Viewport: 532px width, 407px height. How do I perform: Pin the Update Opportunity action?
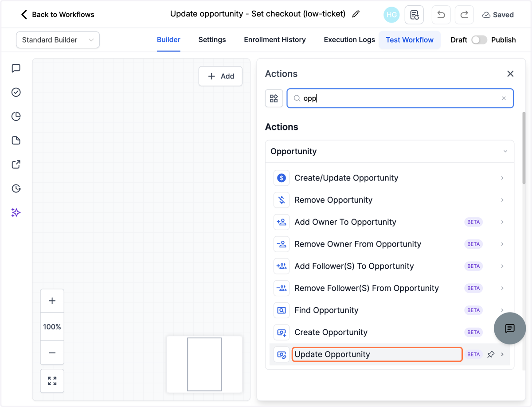click(x=491, y=354)
